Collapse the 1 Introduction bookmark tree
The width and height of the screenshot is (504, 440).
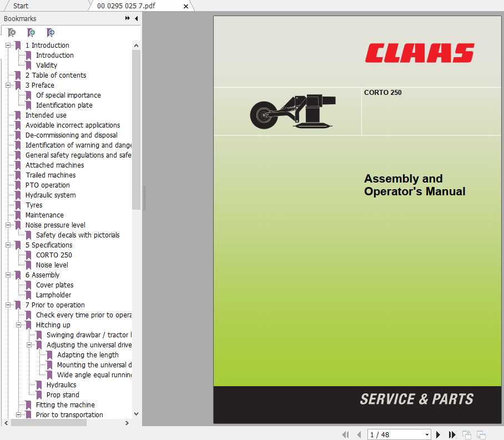pyautogui.click(x=8, y=45)
